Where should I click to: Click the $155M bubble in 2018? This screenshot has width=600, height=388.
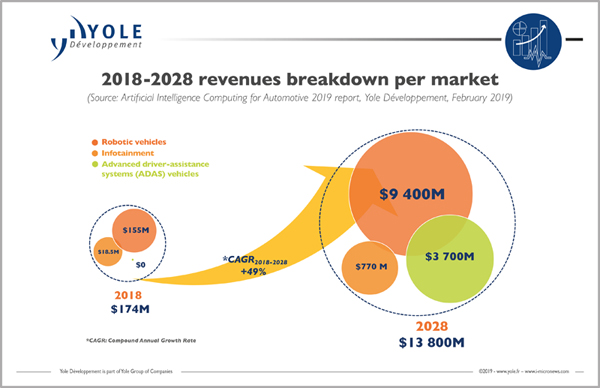click(134, 230)
